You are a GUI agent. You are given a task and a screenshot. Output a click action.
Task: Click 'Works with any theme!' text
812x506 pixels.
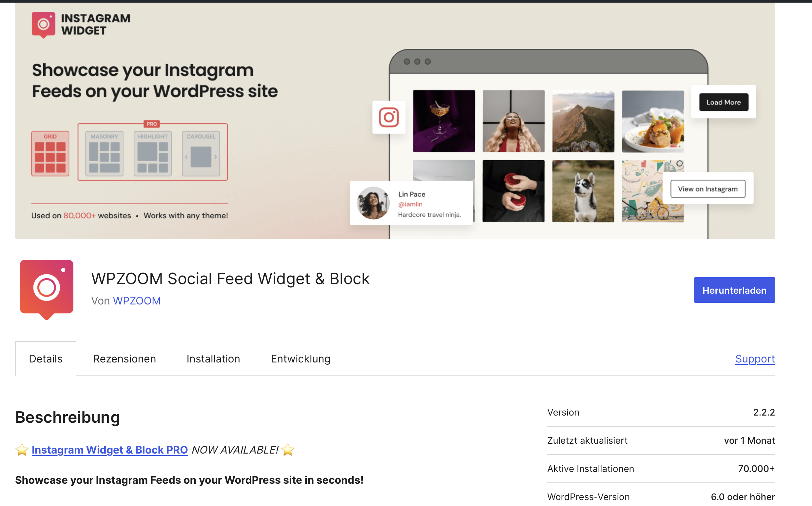[x=186, y=216]
